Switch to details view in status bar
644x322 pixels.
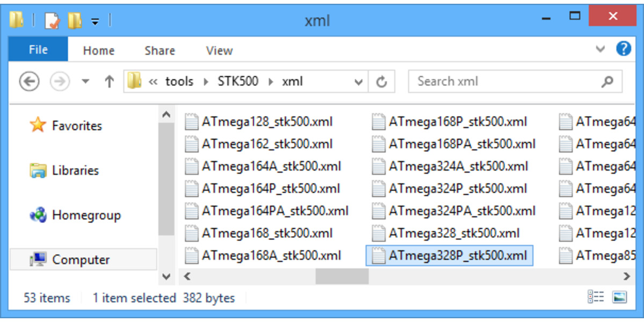click(x=596, y=296)
